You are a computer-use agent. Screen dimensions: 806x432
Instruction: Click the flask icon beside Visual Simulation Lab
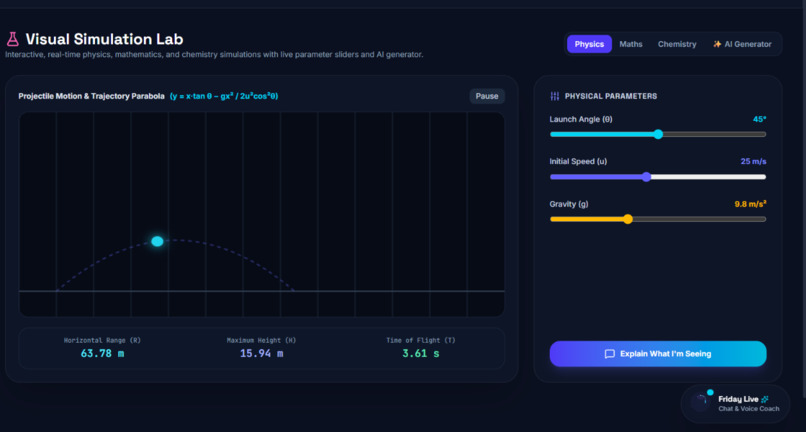pos(12,39)
